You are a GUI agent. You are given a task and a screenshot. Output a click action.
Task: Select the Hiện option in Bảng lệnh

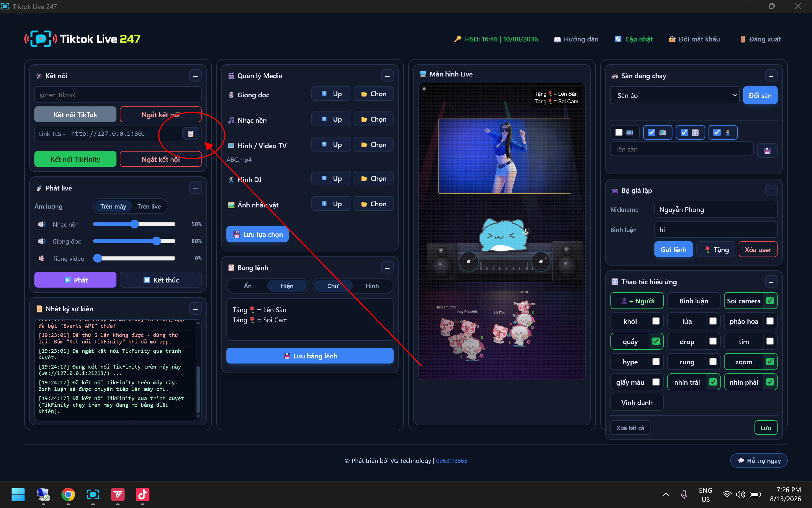click(x=287, y=286)
